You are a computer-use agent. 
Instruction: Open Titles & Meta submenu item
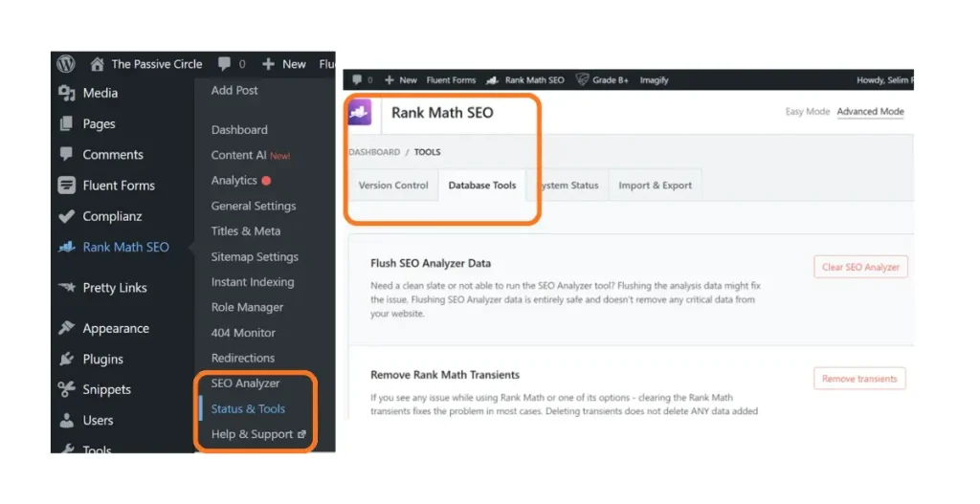pos(246,230)
